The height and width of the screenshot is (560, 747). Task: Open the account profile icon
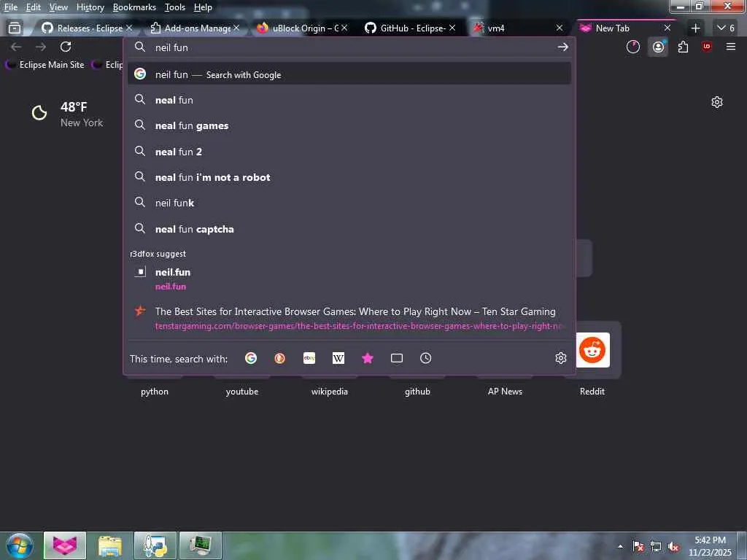click(658, 47)
